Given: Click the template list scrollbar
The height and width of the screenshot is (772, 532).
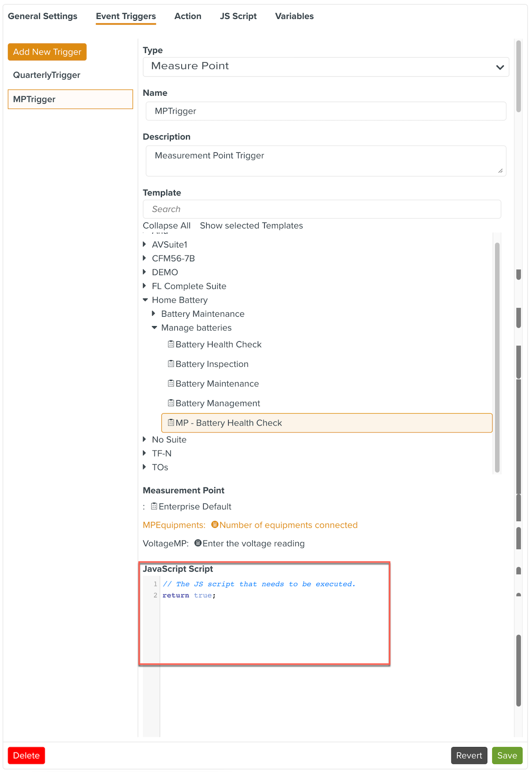Looking at the screenshot, I should click(x=497, y=357).
